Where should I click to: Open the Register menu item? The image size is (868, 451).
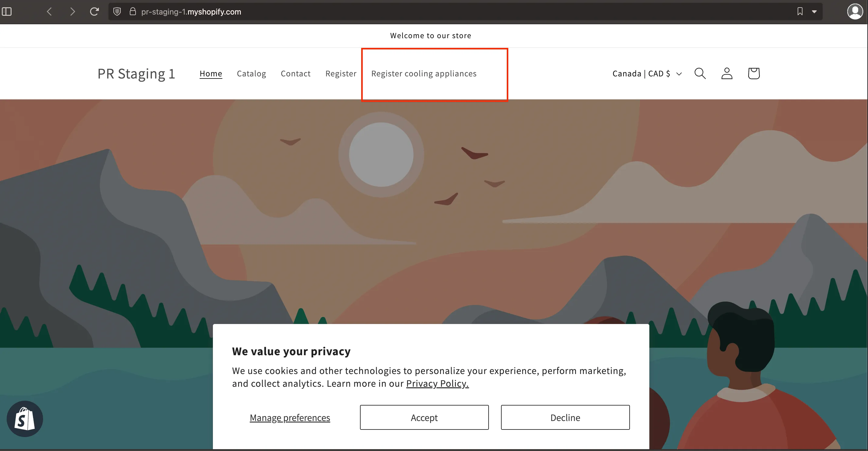click(341, 73)
